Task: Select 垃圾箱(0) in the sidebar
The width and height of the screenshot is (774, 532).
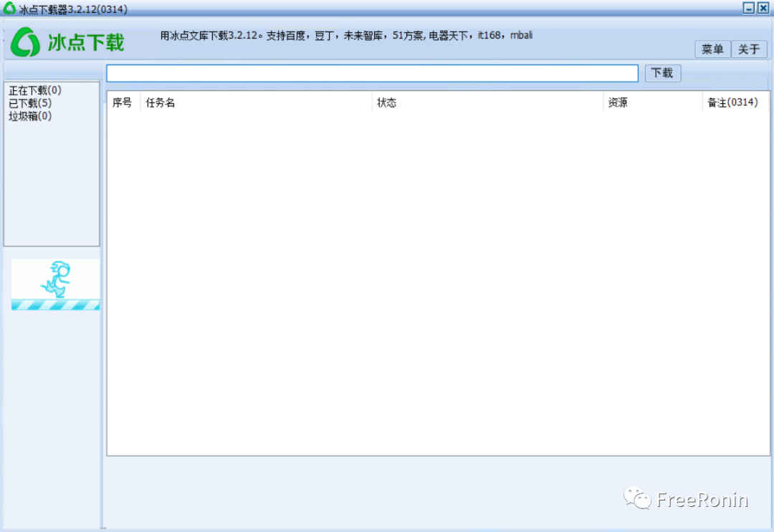Action: pos(30,116)
